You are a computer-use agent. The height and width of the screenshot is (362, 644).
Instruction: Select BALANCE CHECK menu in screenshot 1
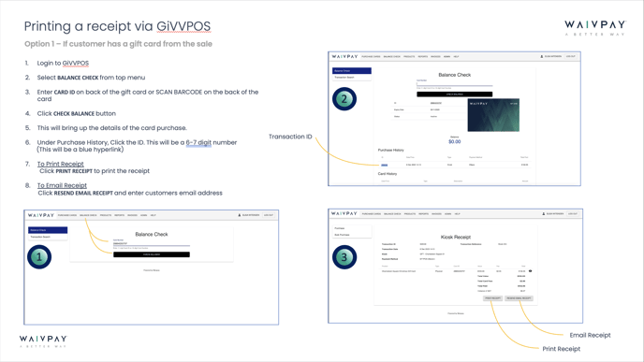click(x=88, y=215)
